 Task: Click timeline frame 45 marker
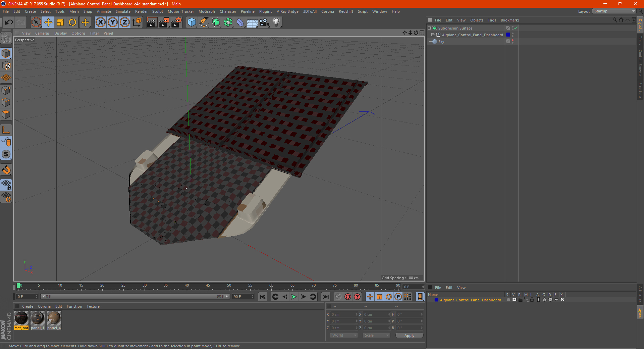coord(208,286)
